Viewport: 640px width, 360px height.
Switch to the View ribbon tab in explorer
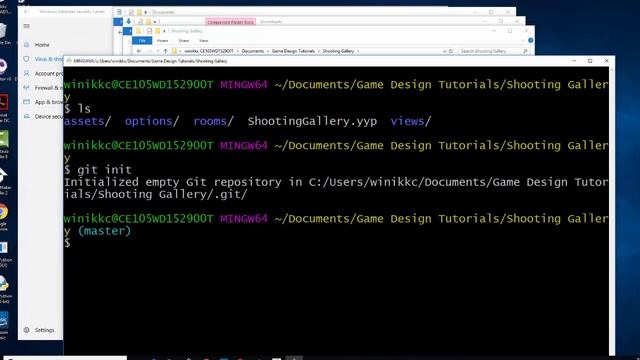point(203,41)
